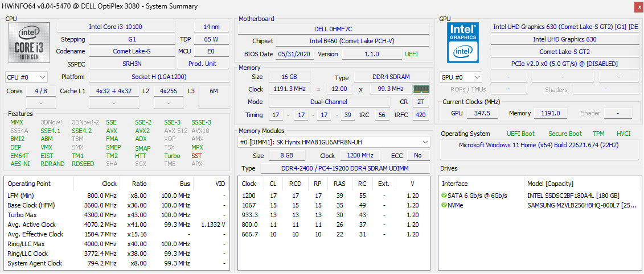Click the 1191.3 MHz memory clock value

[x=289, y=89]
